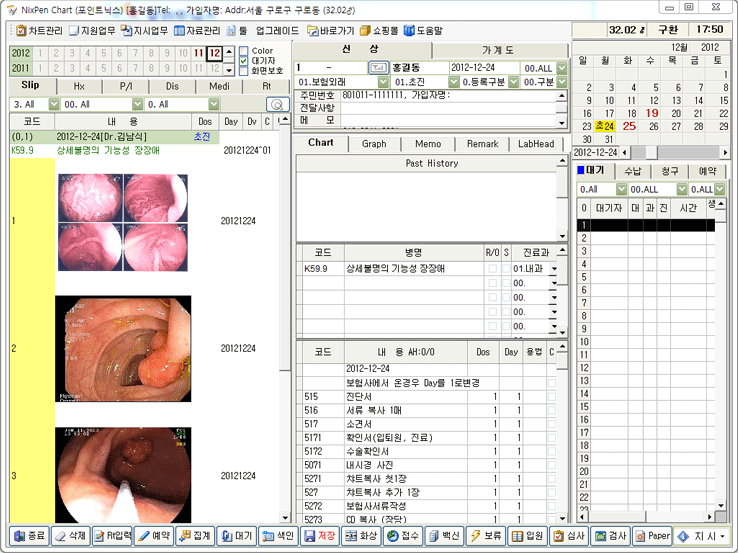This screenshot has width=738, height=553.
Task: Open 도움말 help from the toolbar
Action: click(x=421, y=31)
